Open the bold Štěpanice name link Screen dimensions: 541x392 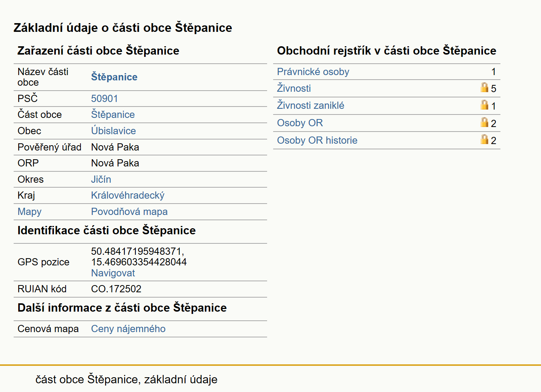click(x=114, y=77)
